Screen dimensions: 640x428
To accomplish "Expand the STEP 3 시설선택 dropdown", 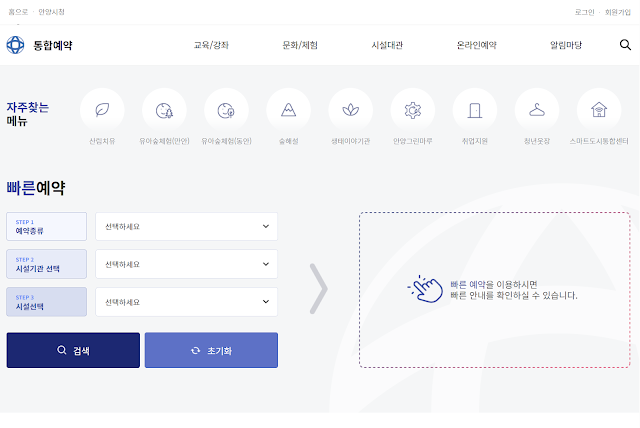I will click(x=187, y=302).
